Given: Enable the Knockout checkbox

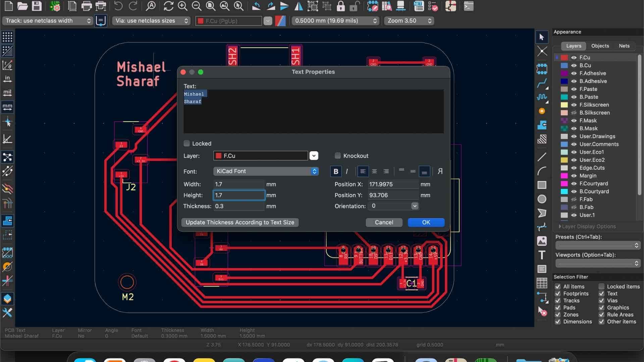Looking at the screenshot, I should pyautogui.click(x=338, y=156).
